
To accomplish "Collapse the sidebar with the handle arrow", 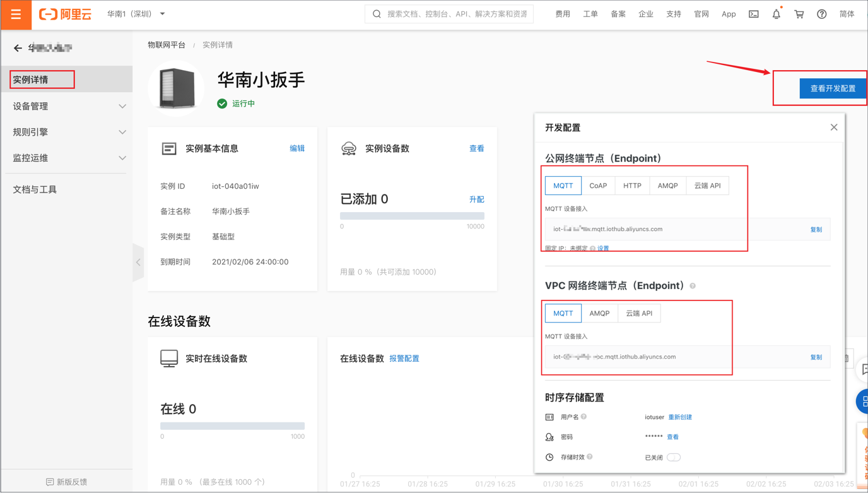I will (x=138, y=262).
